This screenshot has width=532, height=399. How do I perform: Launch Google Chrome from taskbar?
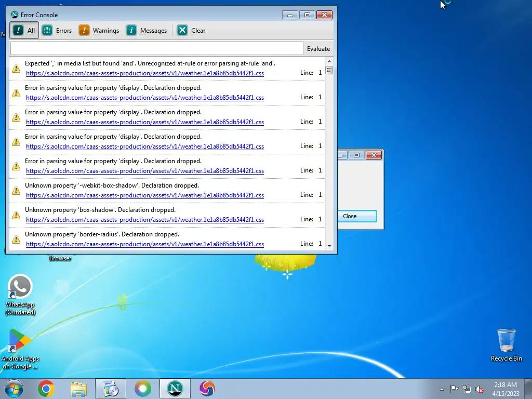click(46, 389)
